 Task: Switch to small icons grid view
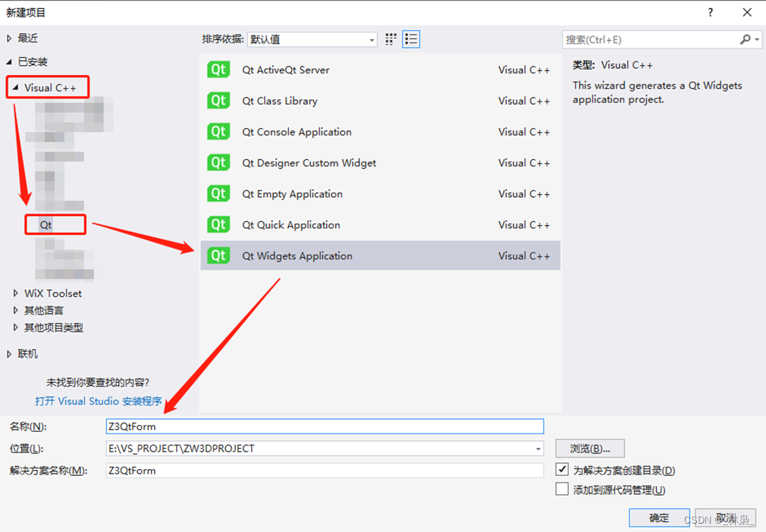pos(391,39)
